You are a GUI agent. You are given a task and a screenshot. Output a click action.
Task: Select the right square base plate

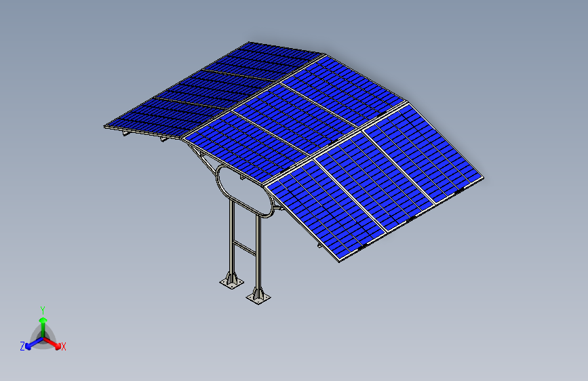[x=258, y=298]
